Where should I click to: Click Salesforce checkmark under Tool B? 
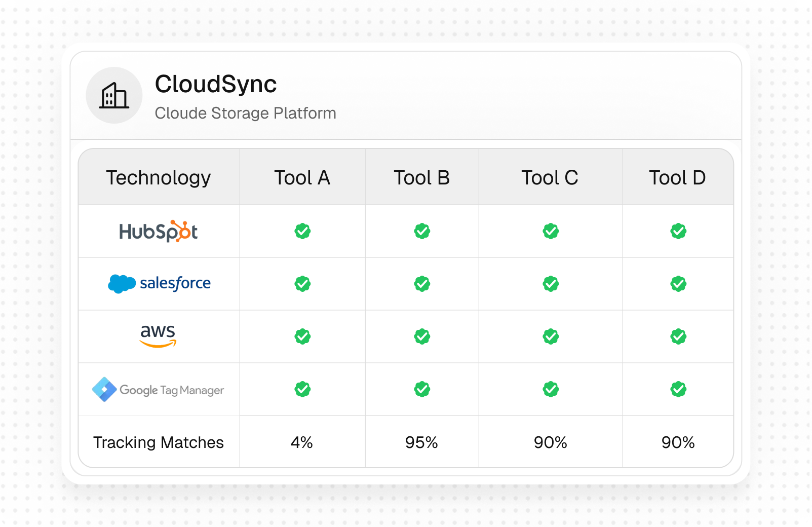(x=422, y=284)
